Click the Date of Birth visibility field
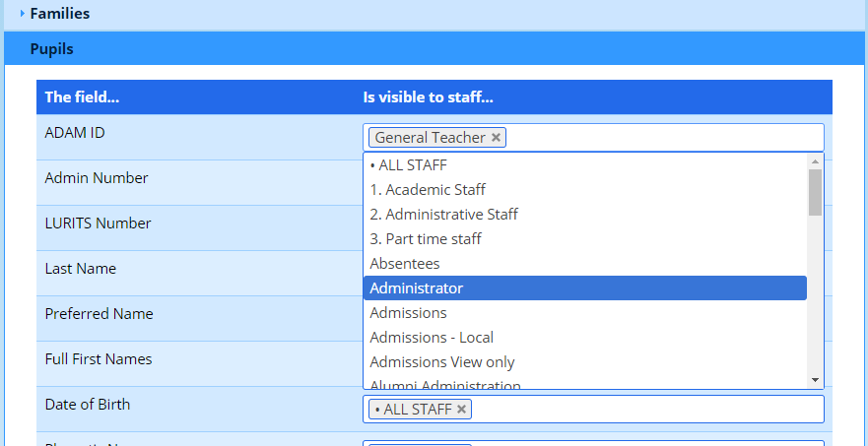868x446 pixels. click(x=640, y=409)
